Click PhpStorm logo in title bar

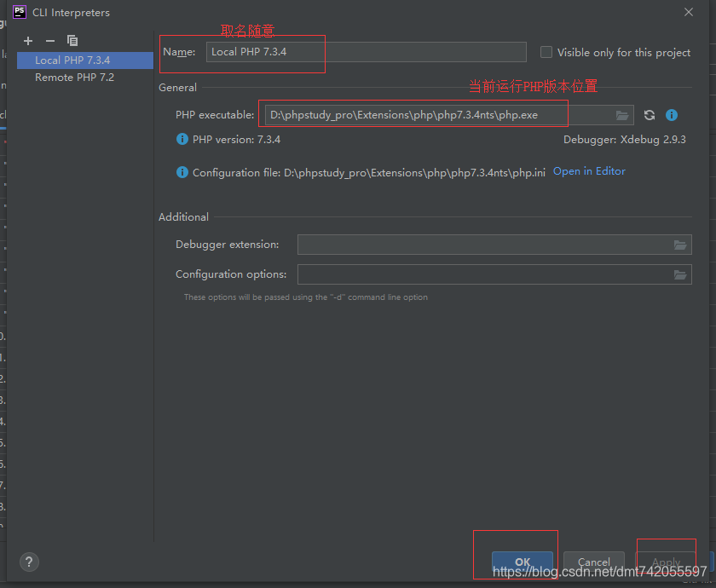coord(20,12)
